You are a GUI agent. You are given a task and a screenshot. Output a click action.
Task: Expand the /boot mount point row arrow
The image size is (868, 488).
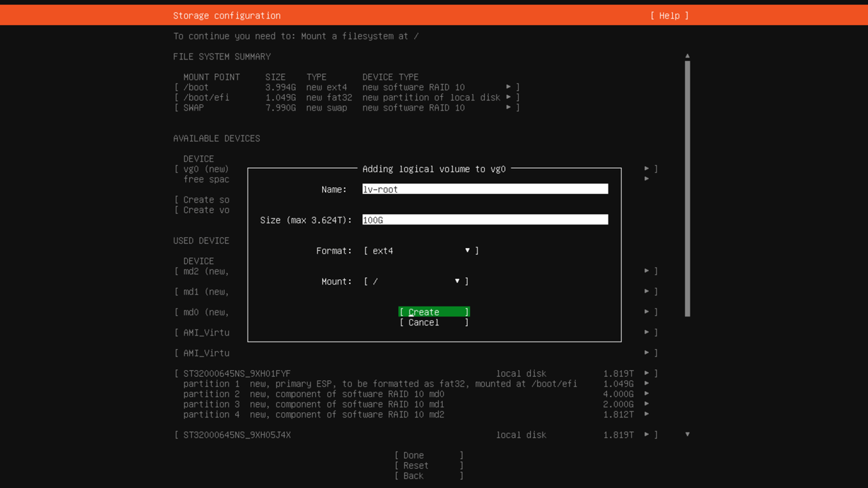509,87
